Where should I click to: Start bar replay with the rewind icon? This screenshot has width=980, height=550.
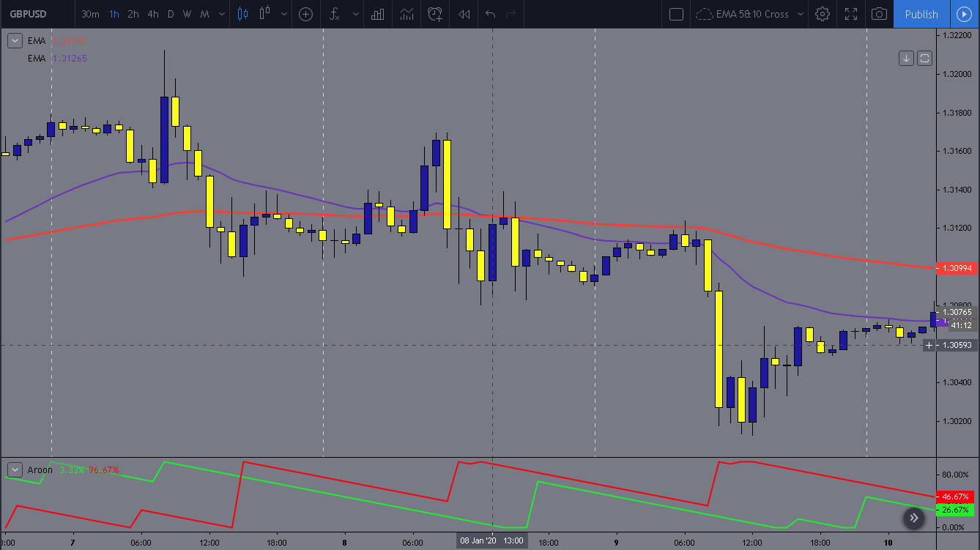464,14
